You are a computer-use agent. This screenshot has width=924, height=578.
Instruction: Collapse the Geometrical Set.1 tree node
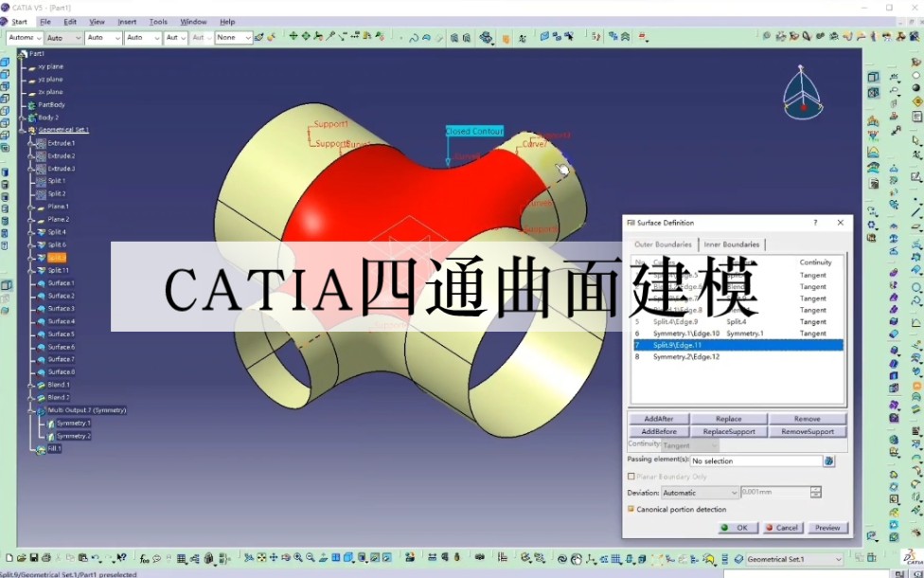click(23, 130)
